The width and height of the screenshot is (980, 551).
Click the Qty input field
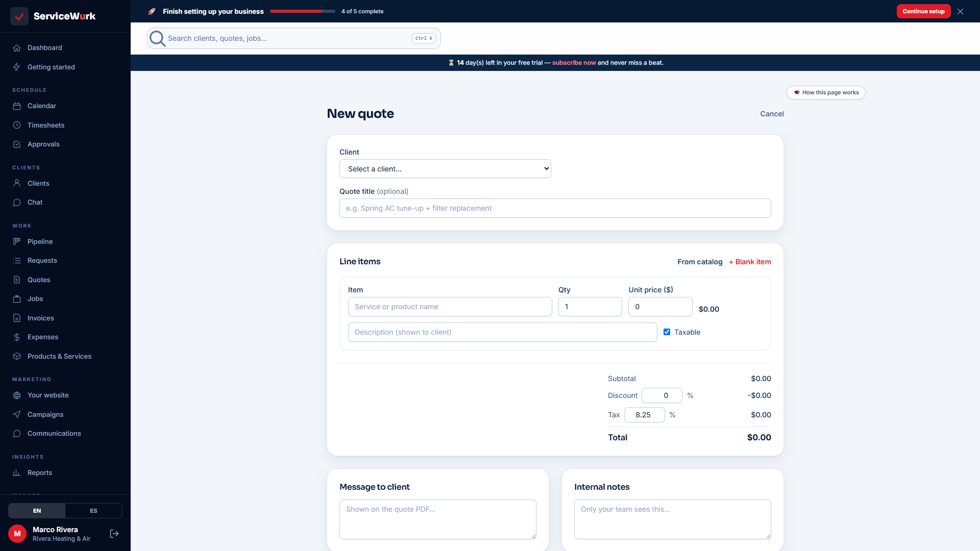[x=590, y=307]
